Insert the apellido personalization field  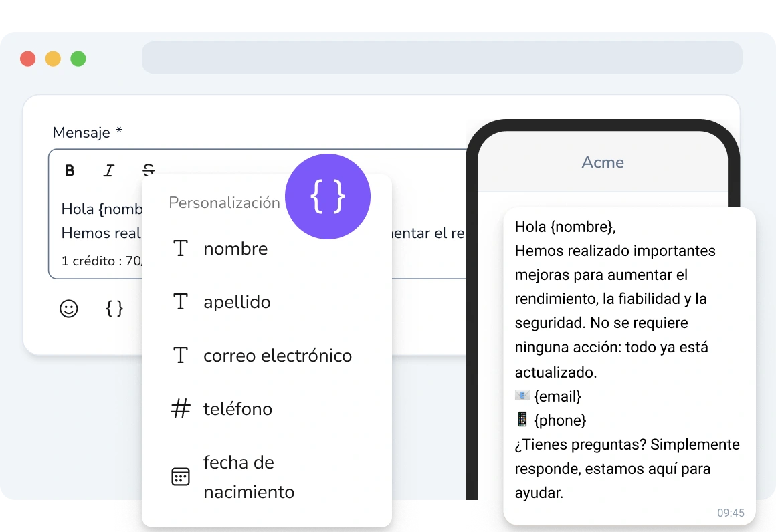pyautogui.click(x=237, y=302)
